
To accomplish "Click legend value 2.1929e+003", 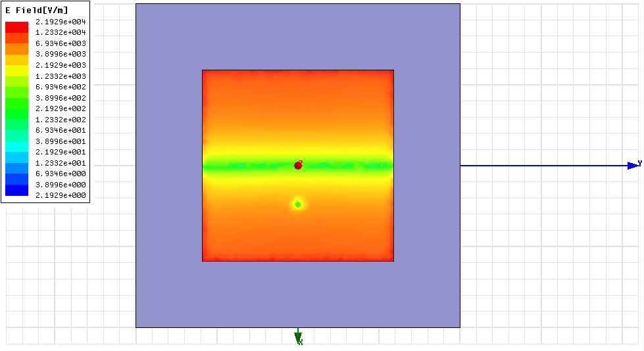I will [61, 65].
